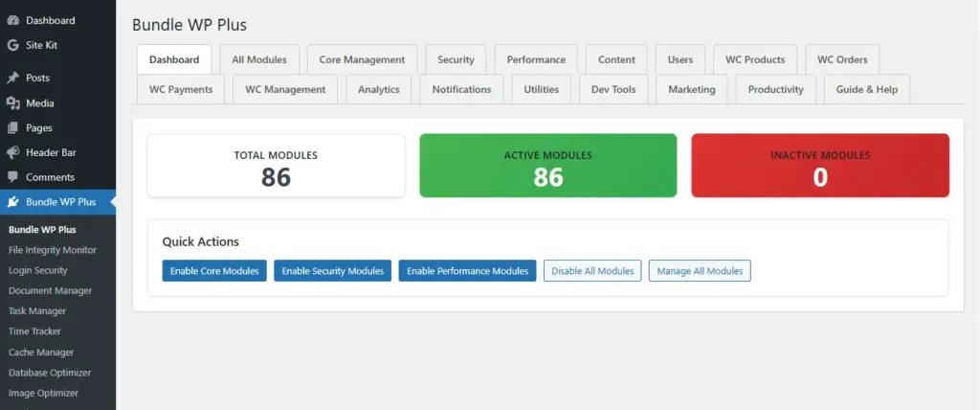
Task: Click Manage All Modules button
Action: pos(700,271)
